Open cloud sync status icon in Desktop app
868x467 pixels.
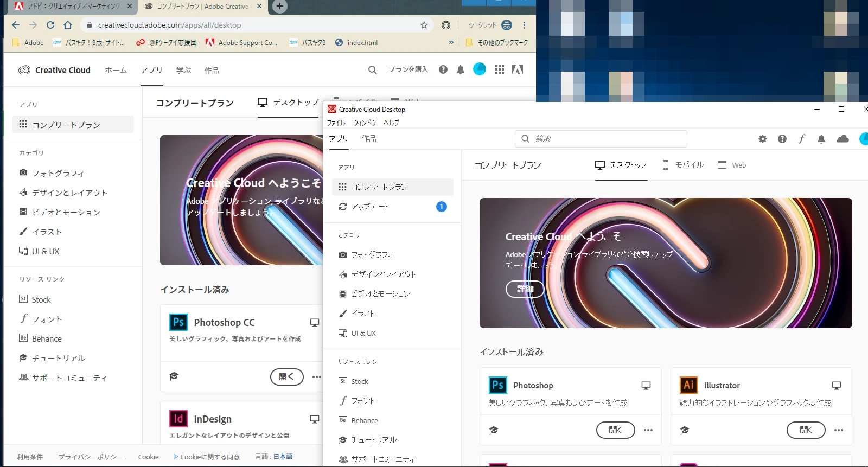point(843,139)
